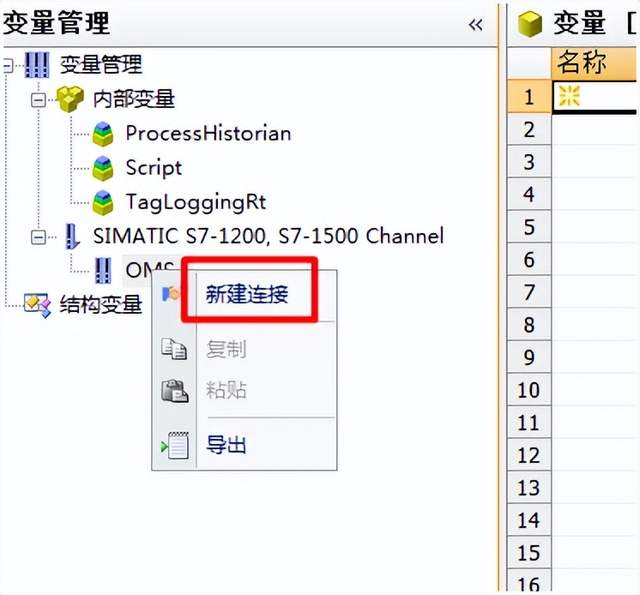Viewport: 640px width, 595px height.
Task: Collapse the 内部变量 tree node
Action: point(38,100)
